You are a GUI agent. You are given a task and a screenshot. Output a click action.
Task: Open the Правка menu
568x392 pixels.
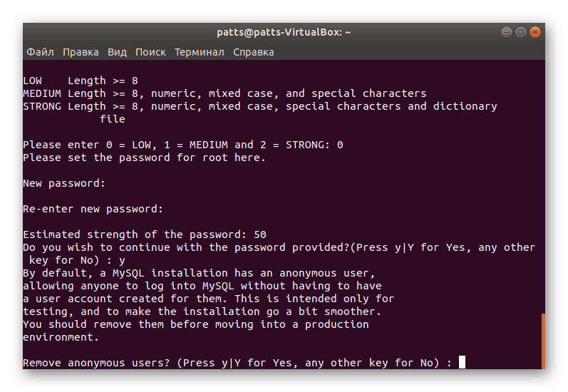click(x=81, y=52)
